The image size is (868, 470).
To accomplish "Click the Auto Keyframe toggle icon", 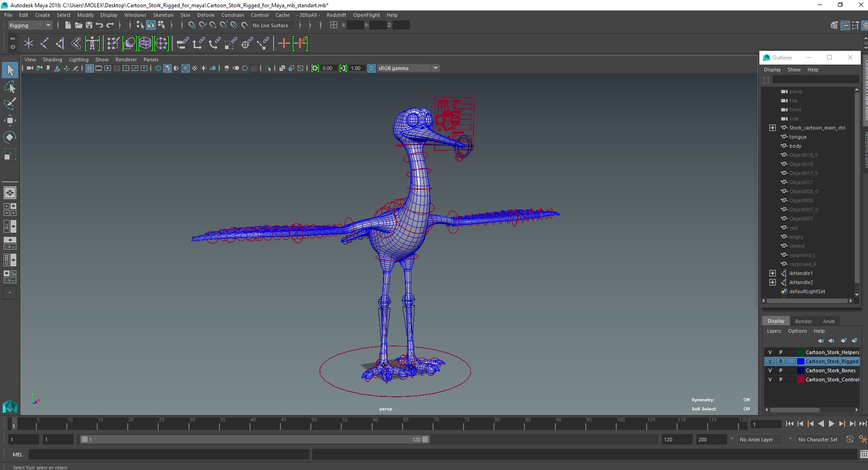I will (850, 439).
